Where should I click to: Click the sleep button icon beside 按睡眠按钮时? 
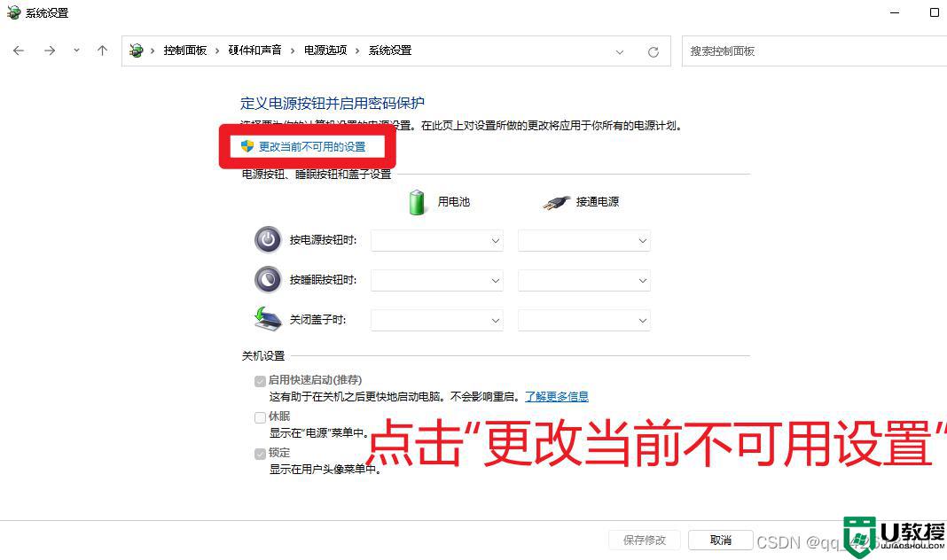click(x=268, y=280)
